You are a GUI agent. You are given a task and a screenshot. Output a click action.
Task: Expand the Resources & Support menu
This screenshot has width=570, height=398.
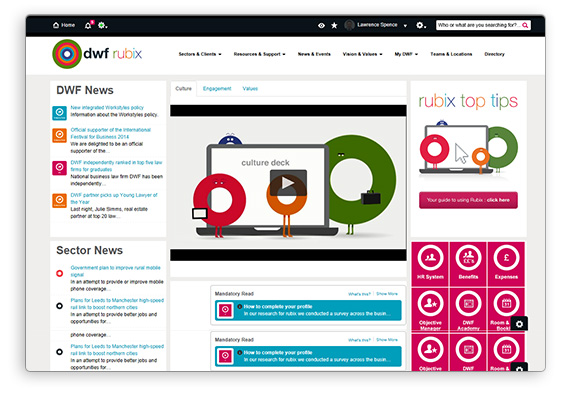[260, 54]
